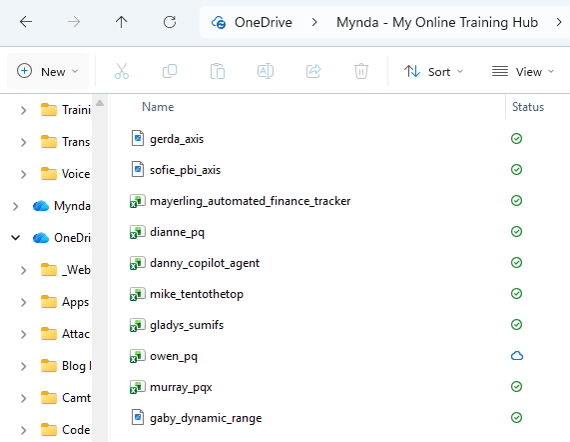Click the image file icon for sofie_pbi_axis

(x=137, y=169)
